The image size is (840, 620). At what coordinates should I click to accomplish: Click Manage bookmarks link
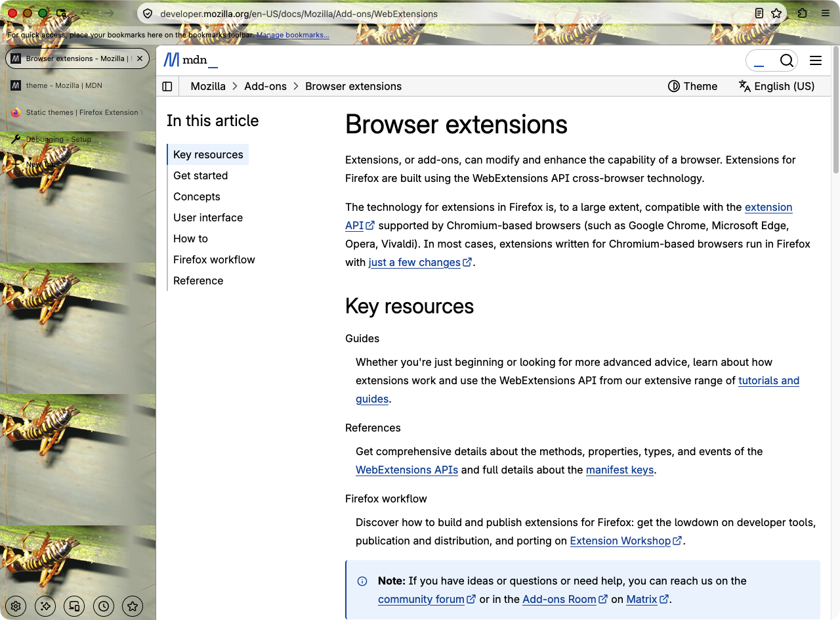tap(293, 35)
